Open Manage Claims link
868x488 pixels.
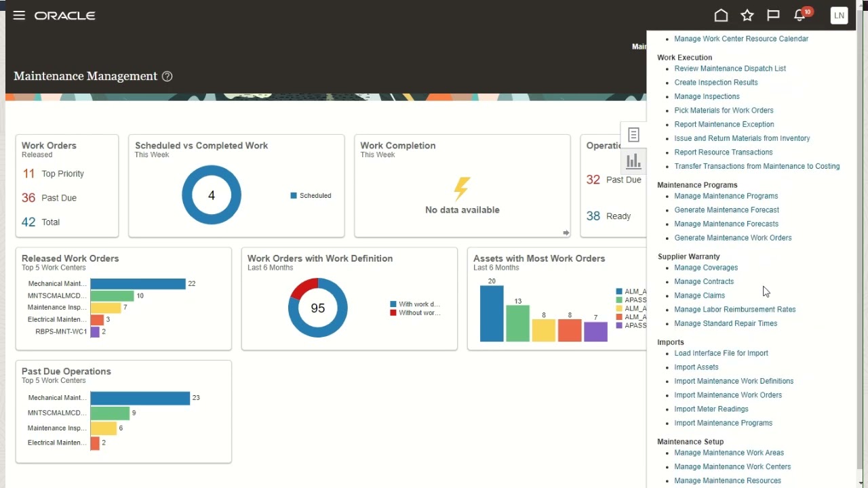click(x=700, y=296)
